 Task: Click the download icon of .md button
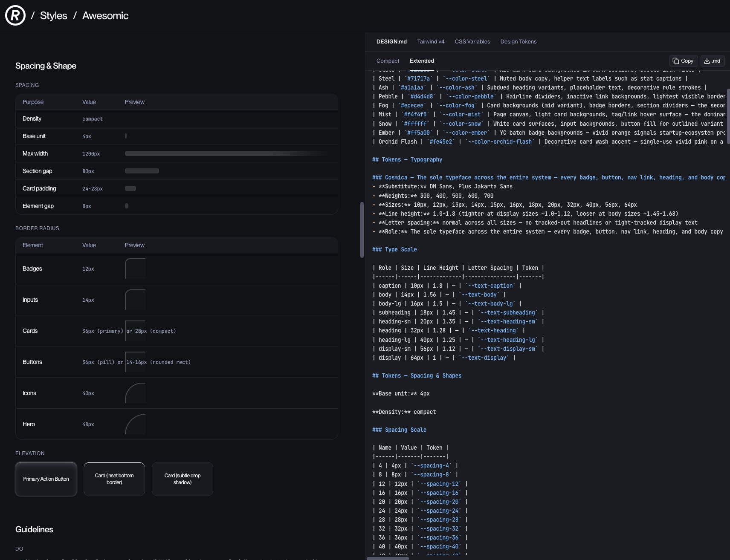707,61
